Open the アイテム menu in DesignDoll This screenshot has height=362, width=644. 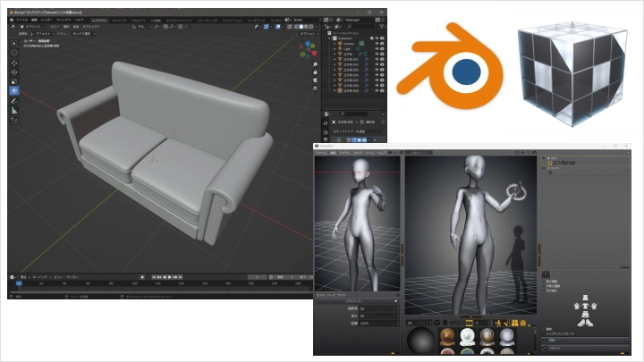344,153
